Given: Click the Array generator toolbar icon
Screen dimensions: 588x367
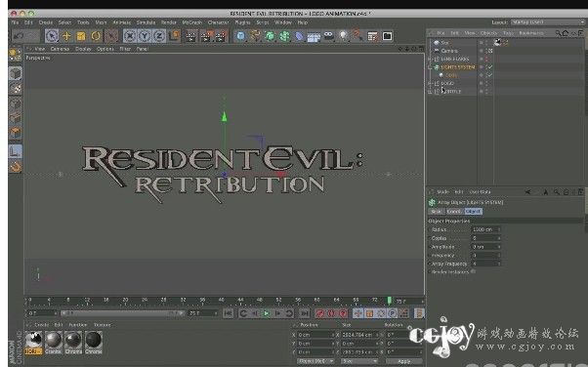Looking at the screenshot, I should tap(284, 36).
